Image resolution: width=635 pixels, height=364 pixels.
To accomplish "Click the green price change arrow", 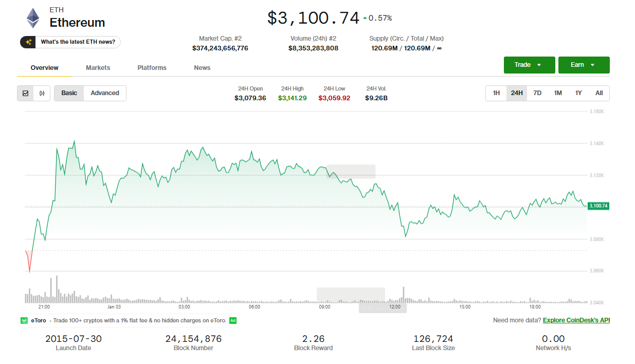I will pos(365,18).
